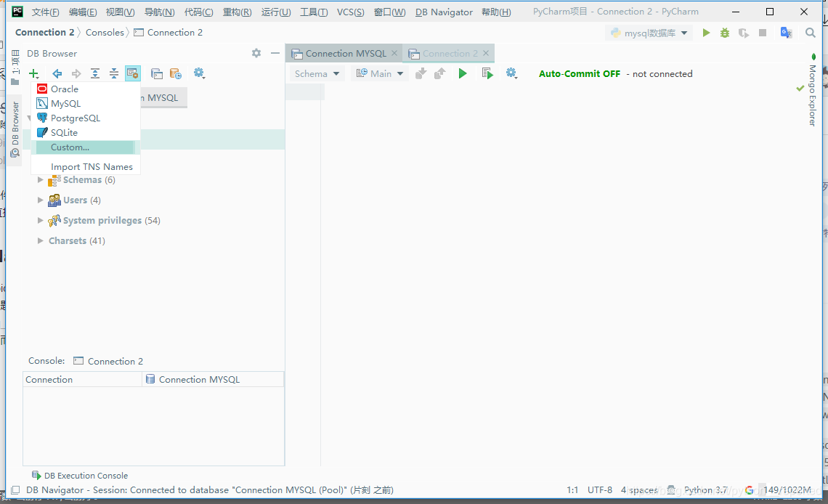This screenshot has width=828, height=504.
Task: Run script icon in console toolbar
Action: [x=487, y=74]
